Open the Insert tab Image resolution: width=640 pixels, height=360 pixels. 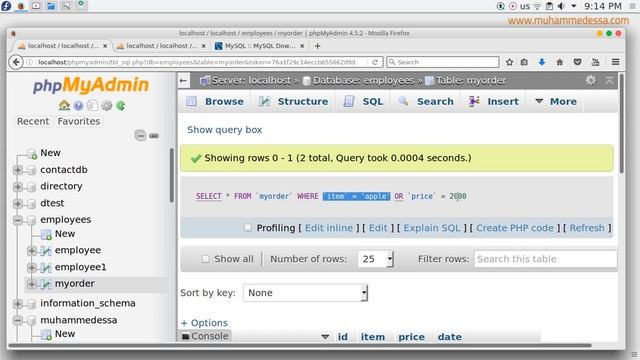click(x=494, y=101)
